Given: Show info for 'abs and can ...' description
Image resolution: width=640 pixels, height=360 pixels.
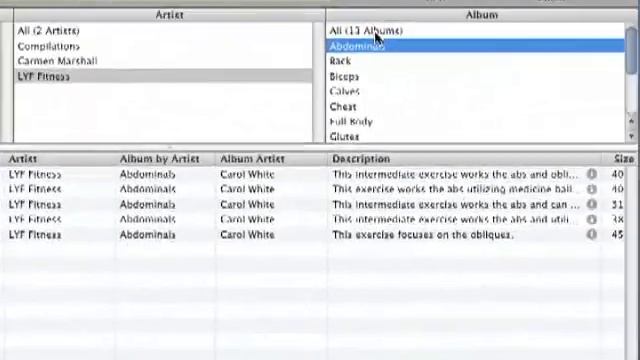Looking at the screenshot, I should 592,204.
